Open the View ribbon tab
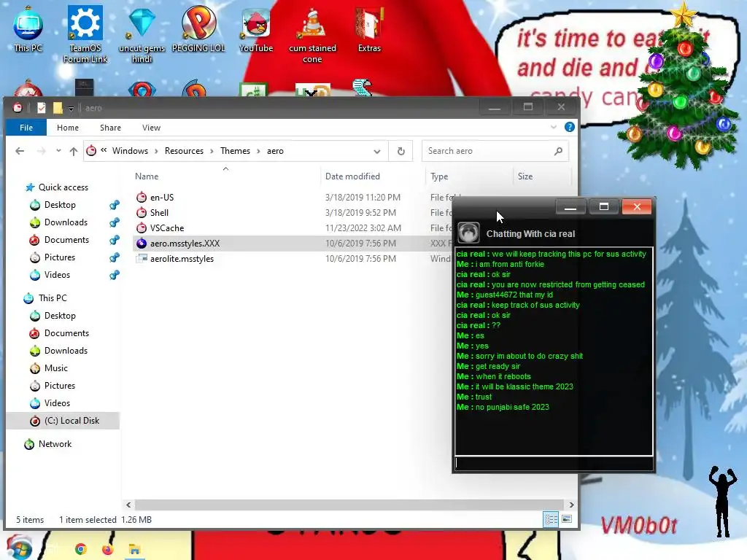Screen dimensions: 747x560 coord(151,128)
